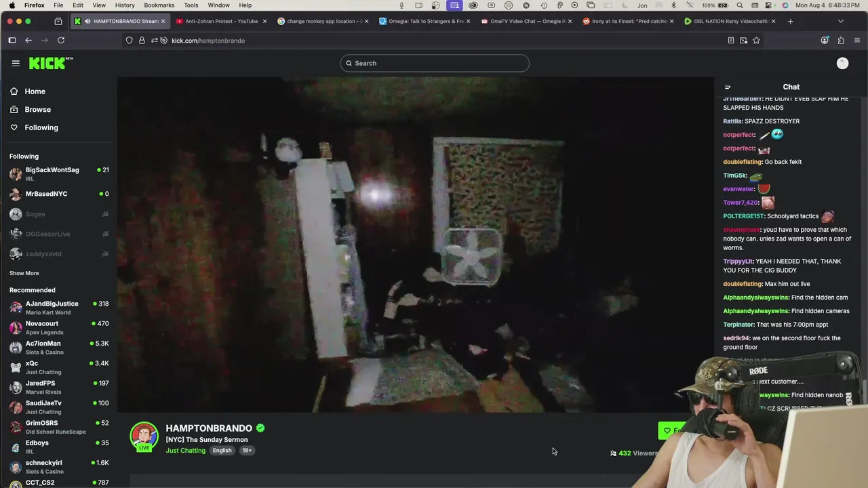868x488 pixels.
Task: Open the History menu in menu bar
Action: [x=125, y=5]
